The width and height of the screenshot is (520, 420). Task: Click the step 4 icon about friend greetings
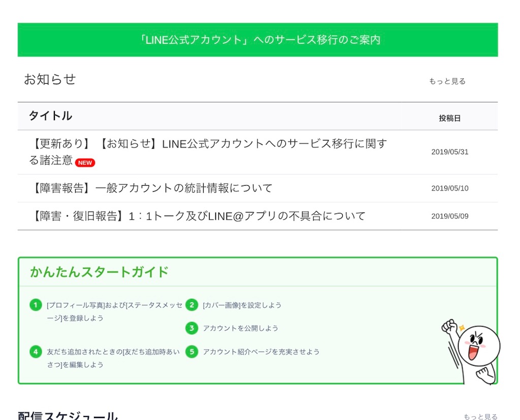(35, 352)
